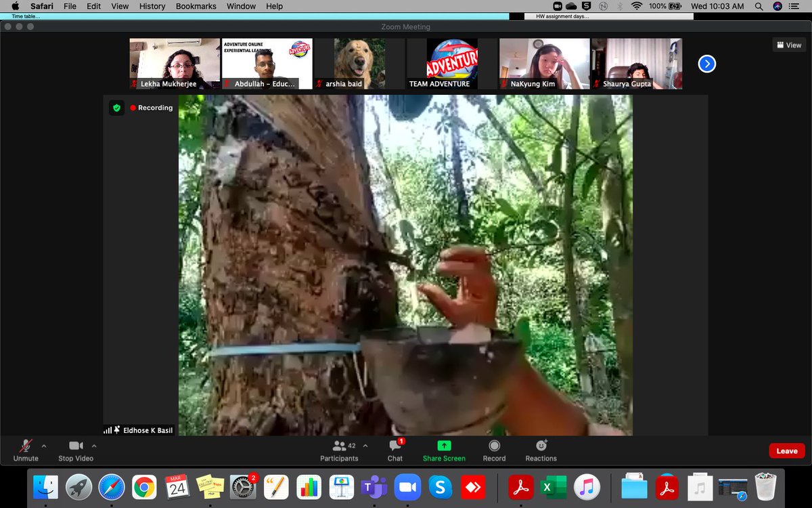Image resolution: width=812 pixels, height=508 pixels.
Task: Open audio options next to Unmute
Action: [x=45, y=446]
